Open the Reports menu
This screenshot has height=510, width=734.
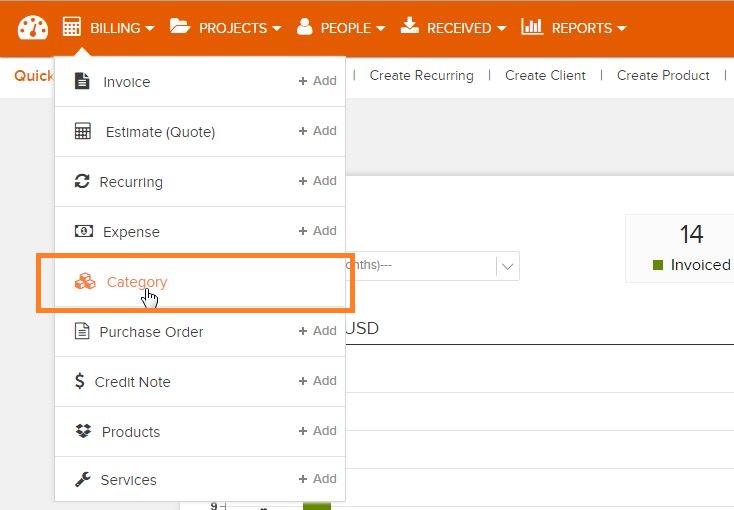(x=574, y=28)
